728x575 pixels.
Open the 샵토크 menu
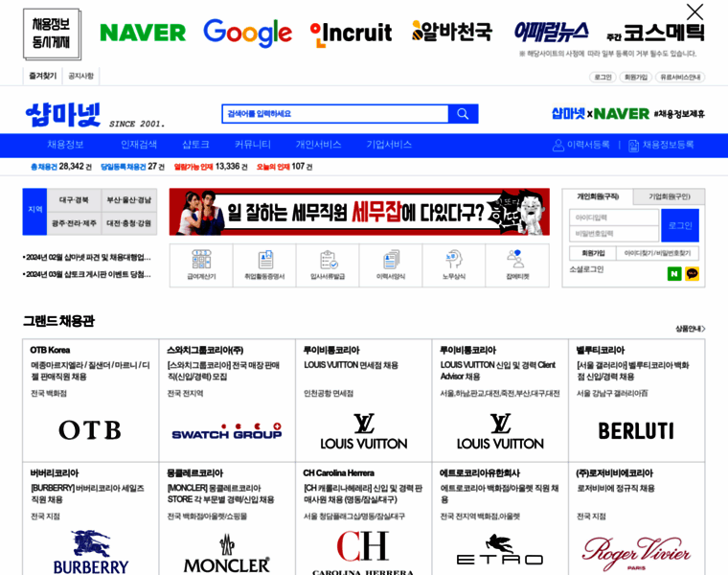[195, 145]
